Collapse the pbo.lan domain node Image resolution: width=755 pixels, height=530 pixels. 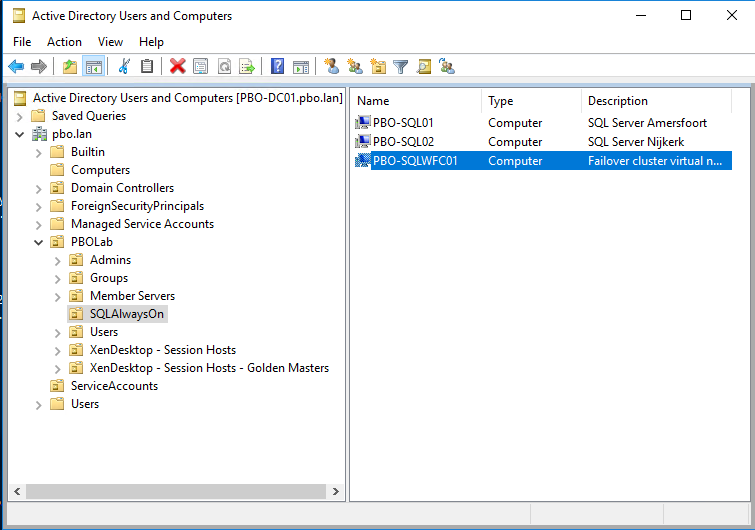point(19,134)
